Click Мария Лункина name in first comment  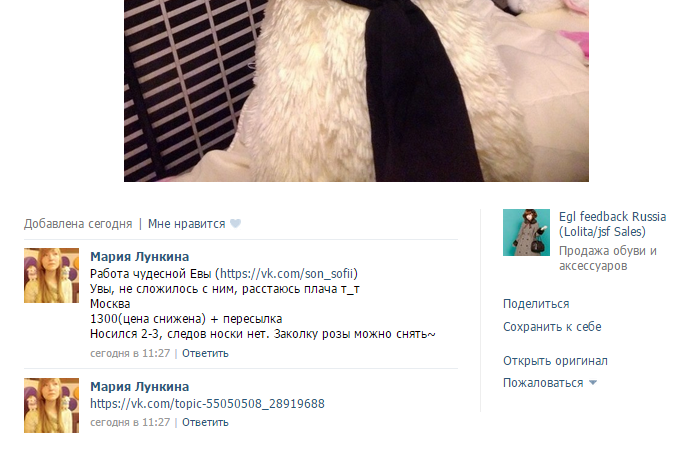[x=139, y=257]
